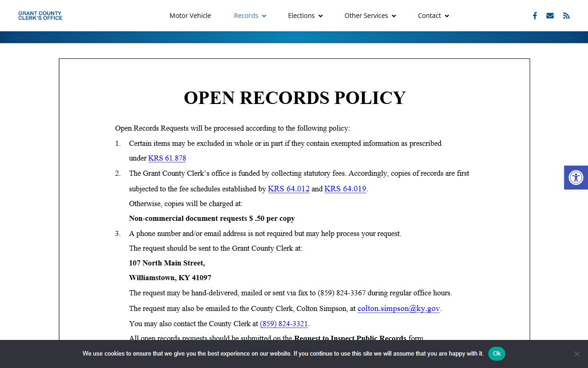Click 'Non-commercial document requests $ .50 per copy'
This screenshot has height=368, width=588.
[x=212, y=218]
